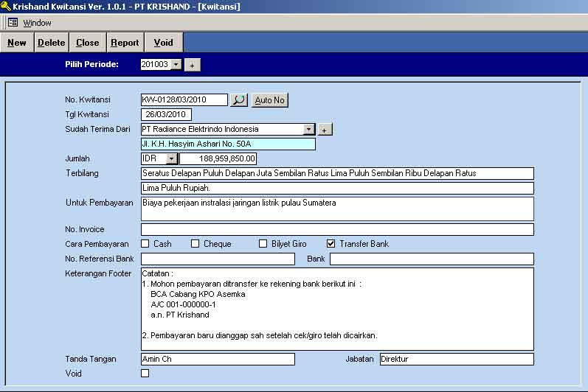The width and height of the screenshot is (588, 392).
Task: Open the Pilih Periode dropdown arrow
Action: tap(176, 64)
